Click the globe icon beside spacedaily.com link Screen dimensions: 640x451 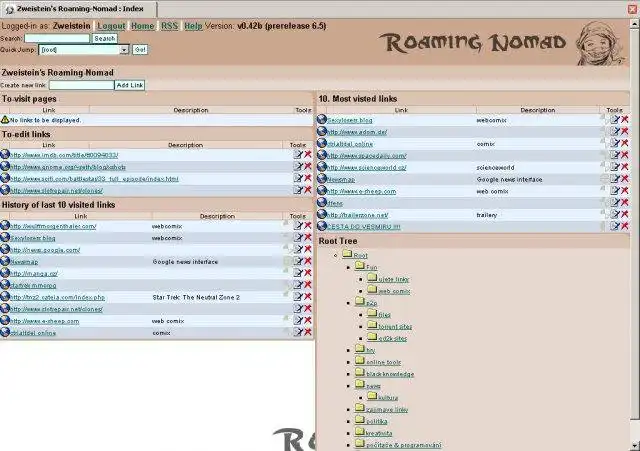[322, 155]
